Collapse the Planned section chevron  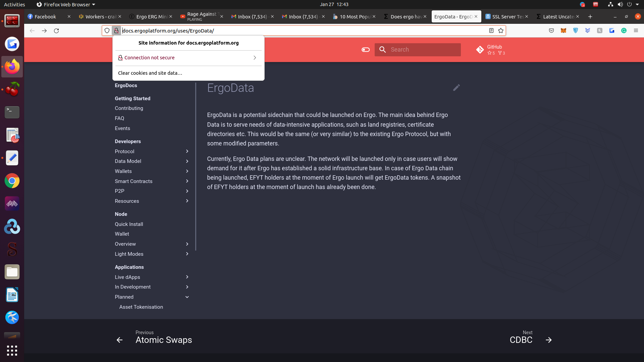187,297
